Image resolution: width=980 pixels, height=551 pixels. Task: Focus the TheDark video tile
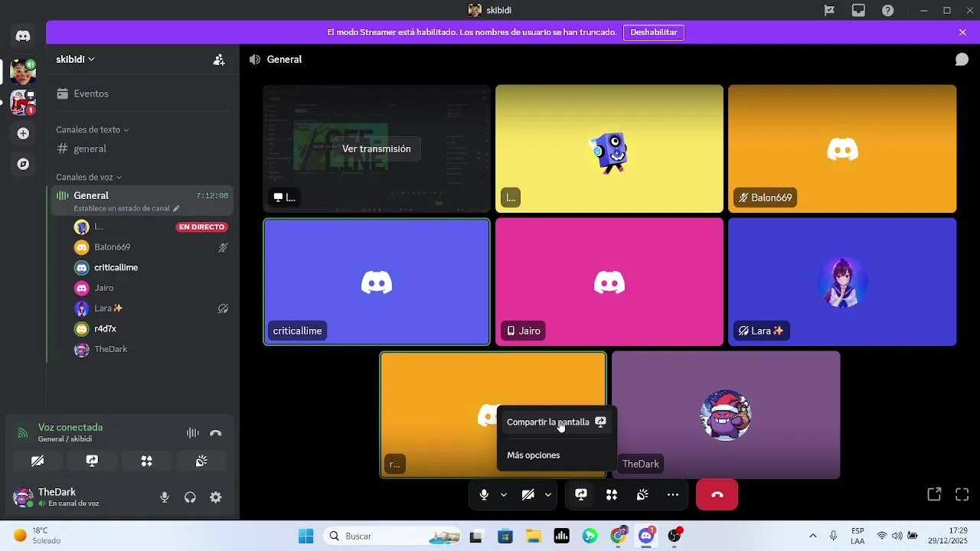[726, 415]
